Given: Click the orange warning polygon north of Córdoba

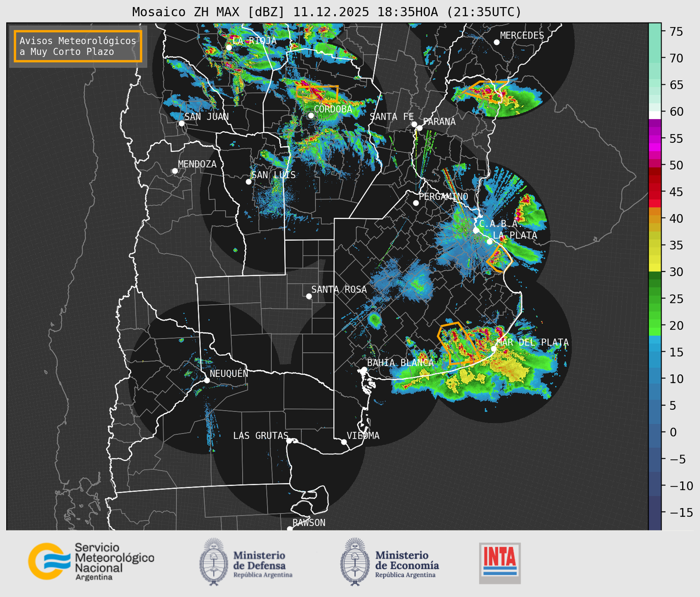Looking at the screenshot, I should (x=317, y=94).
